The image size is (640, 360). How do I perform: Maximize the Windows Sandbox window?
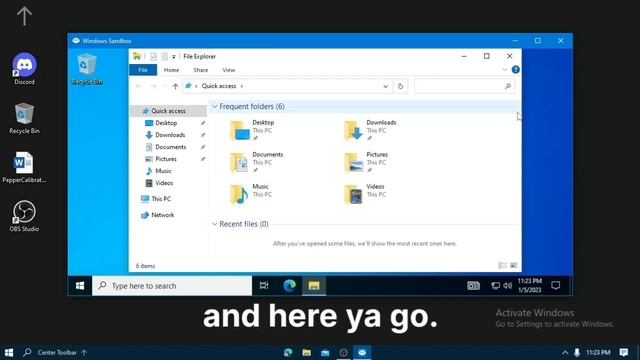(538, 41)
